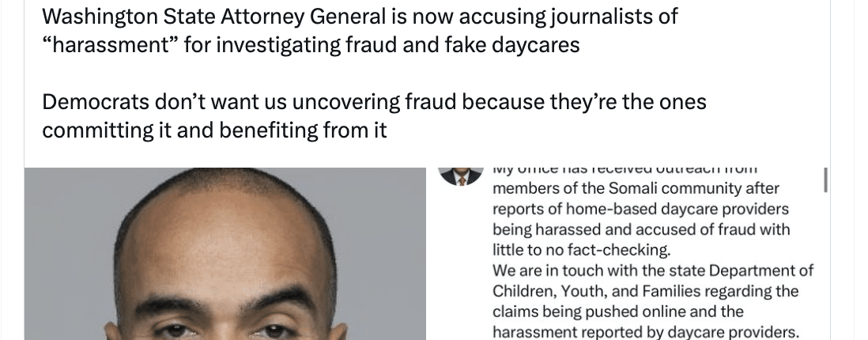
Task: Click the line beginning "Washington State Attorney General"
Action: click(360, 17)
